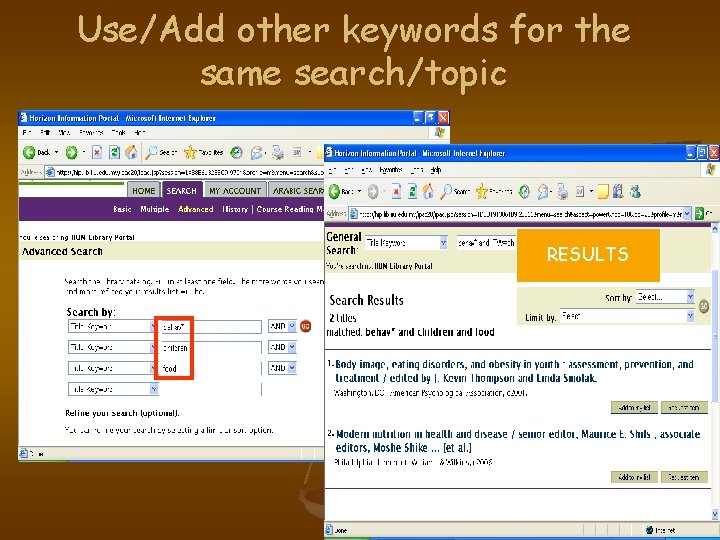The height and width of the screenshot is (540, 720).
Task: Open Title Keyword dropdown beside food field
Action: click(154, 368)
